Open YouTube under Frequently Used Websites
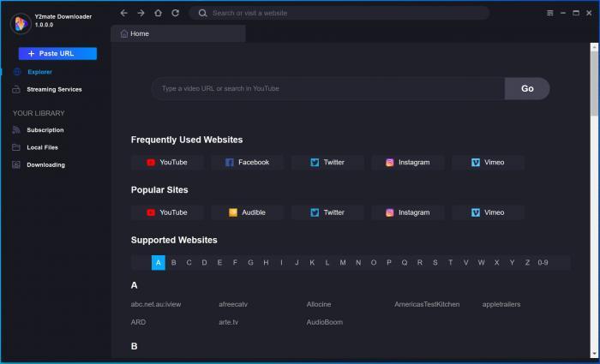Image resolution: width=600 pixels, height=364 pixels. point(167,162)
